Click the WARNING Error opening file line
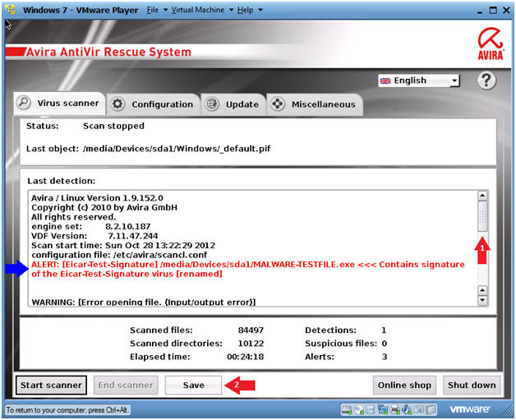This screenshot has height=420, width=516. pyautogui.click(x=144, y=302)
